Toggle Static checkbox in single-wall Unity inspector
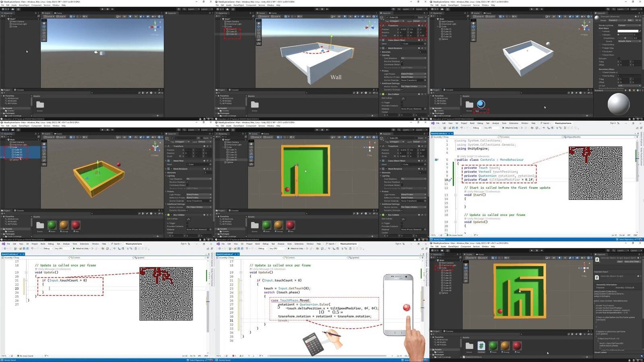The height and width of the screenshot is (362, 644). [416, 138]
